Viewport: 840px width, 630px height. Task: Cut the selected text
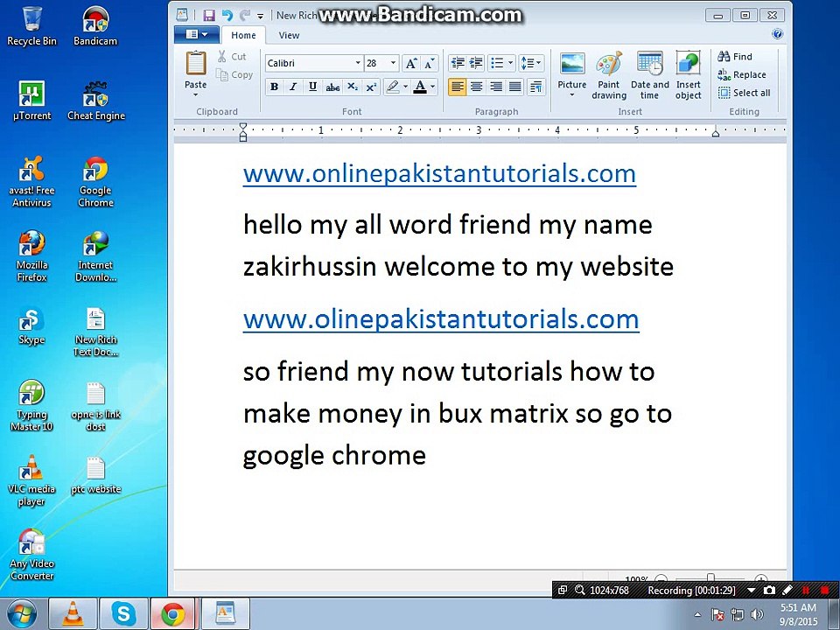[232, 56]
